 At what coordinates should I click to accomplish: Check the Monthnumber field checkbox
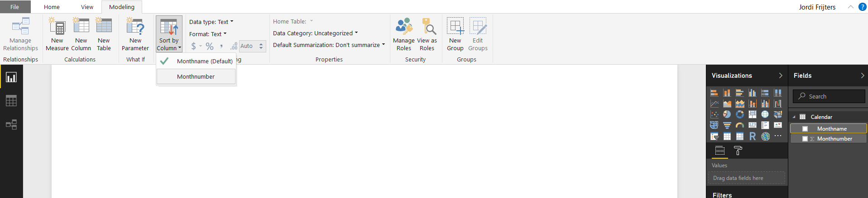point(805,139)
